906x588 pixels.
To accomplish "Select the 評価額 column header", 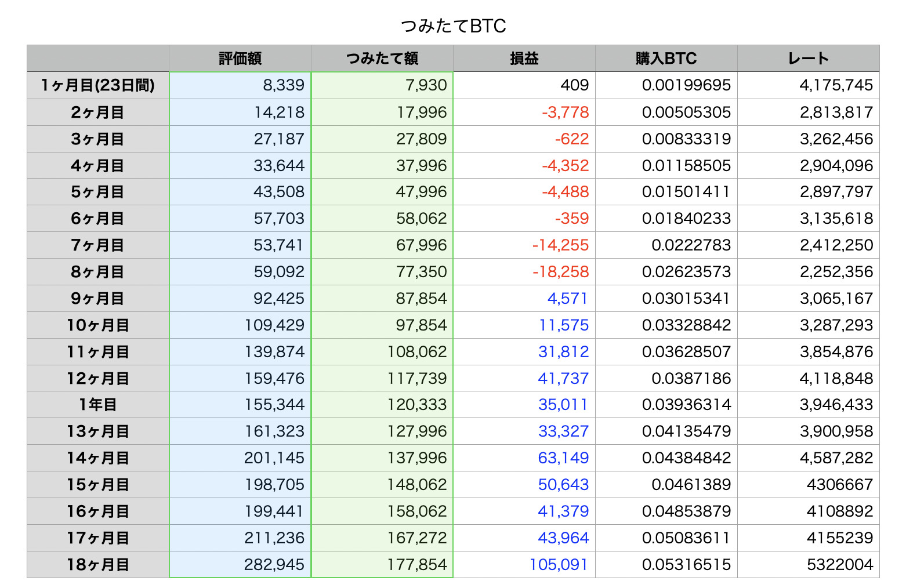I will [x=240, y=59].
